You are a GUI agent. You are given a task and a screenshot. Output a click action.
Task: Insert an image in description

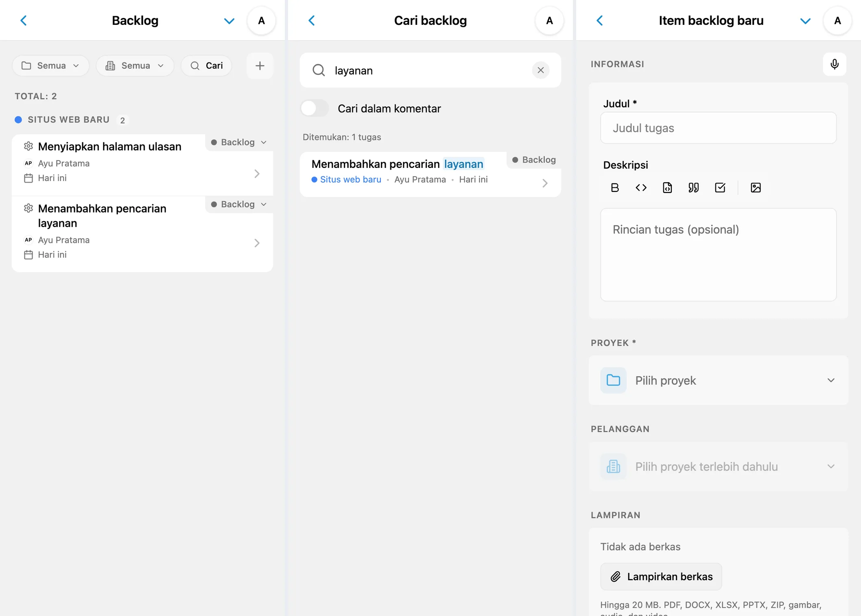pos(756,187)
